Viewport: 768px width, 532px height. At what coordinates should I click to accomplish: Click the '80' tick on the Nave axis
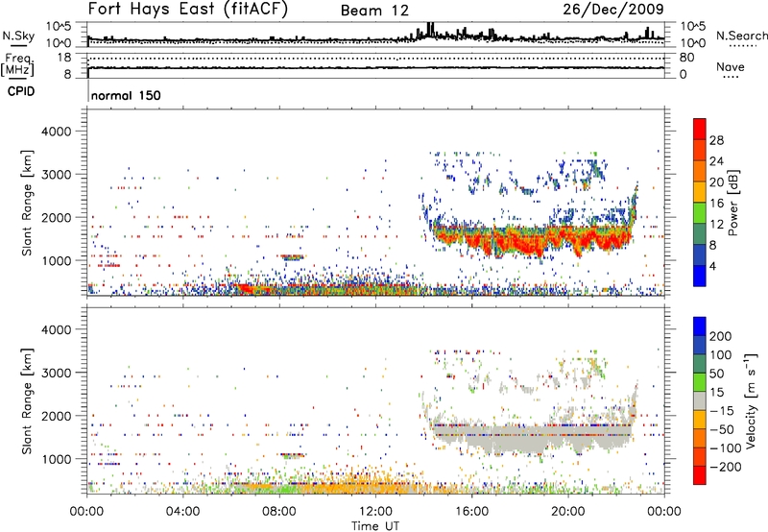[686, 58]
